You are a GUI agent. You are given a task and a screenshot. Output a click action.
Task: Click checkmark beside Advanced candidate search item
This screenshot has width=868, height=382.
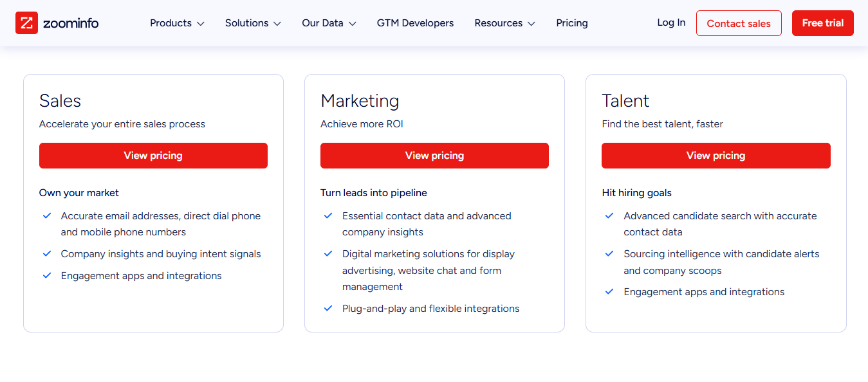pos(609,216)
